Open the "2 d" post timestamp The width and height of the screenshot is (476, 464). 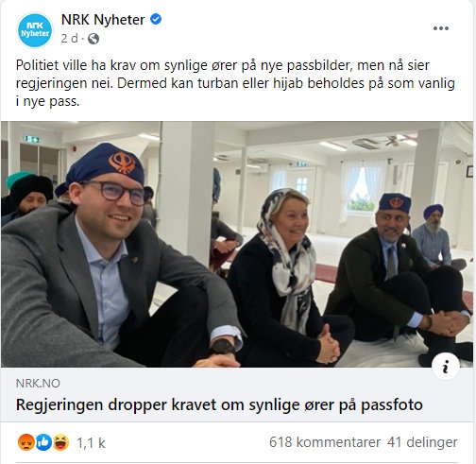click(x=69, y=39)
